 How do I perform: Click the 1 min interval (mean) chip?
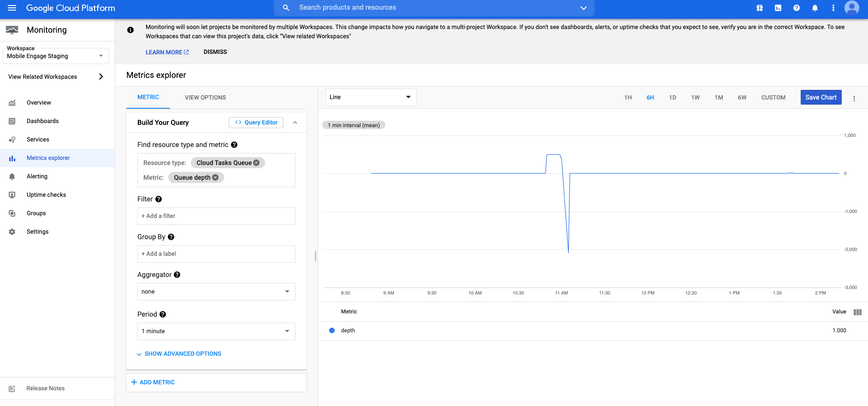click(354, 125)
